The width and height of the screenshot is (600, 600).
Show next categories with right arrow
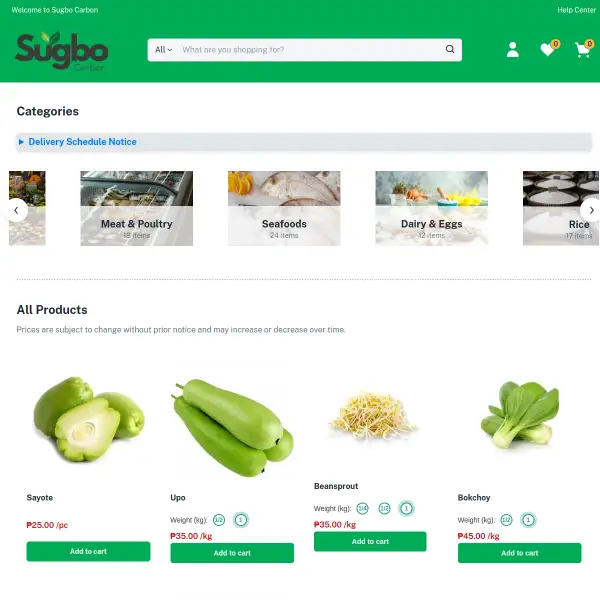591,210
